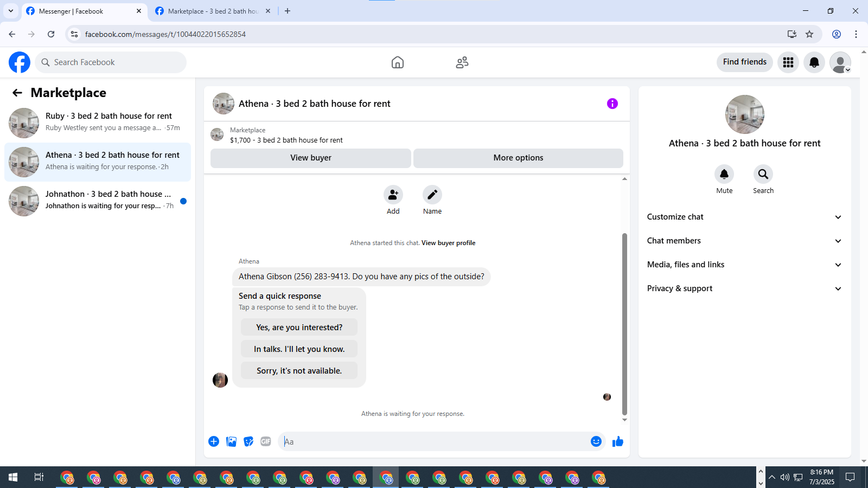
Task: Open conversation information purple icon
Action: click(612, 104)
